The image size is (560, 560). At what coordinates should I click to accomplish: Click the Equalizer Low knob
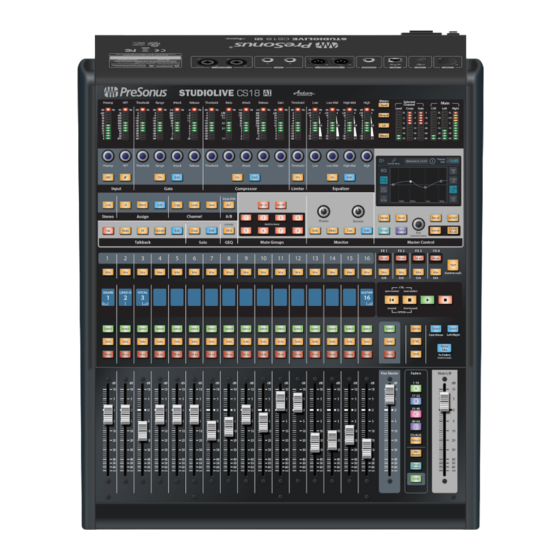point(315,156)
